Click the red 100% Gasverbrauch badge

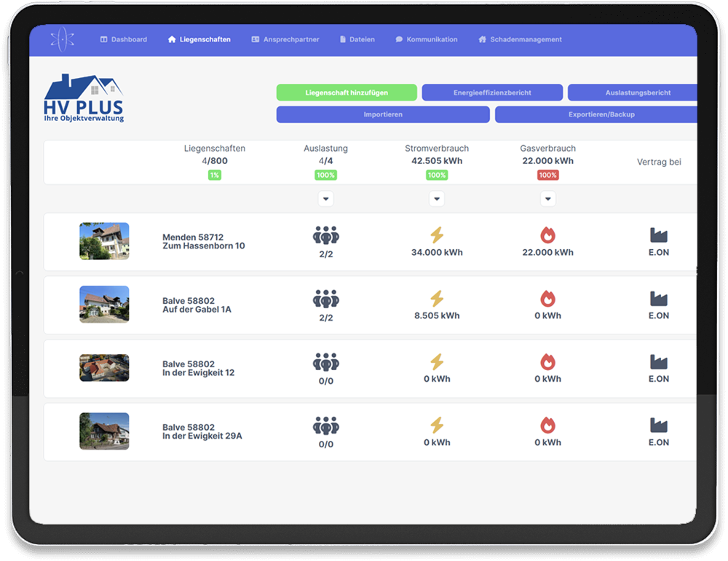(547, 175)
